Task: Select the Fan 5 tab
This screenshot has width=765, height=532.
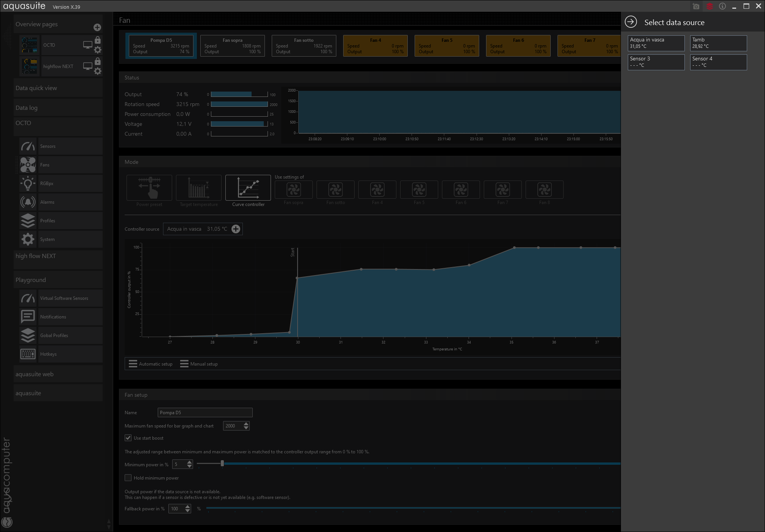Action: click(447, 46)
